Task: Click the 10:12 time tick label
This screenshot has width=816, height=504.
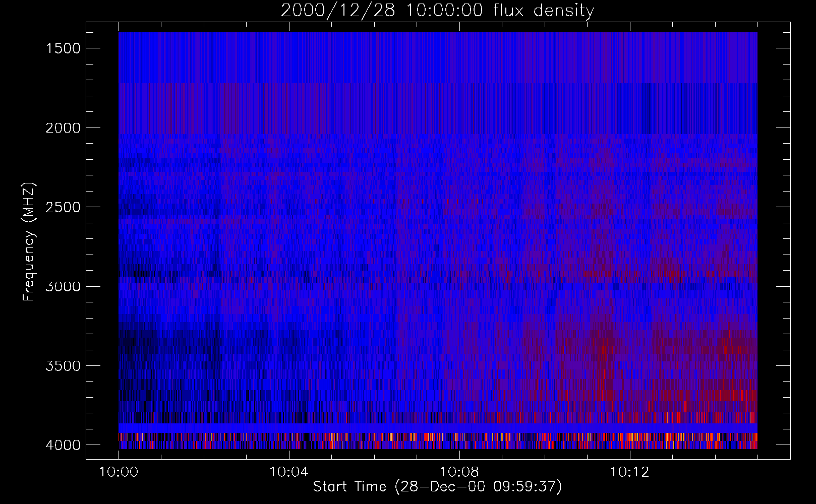Action: coord(629,472)
